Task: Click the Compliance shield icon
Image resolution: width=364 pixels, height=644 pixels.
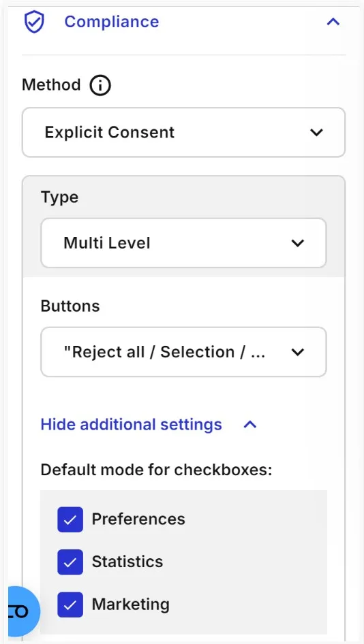Action: pyautogui.click(x=34, y=22)
